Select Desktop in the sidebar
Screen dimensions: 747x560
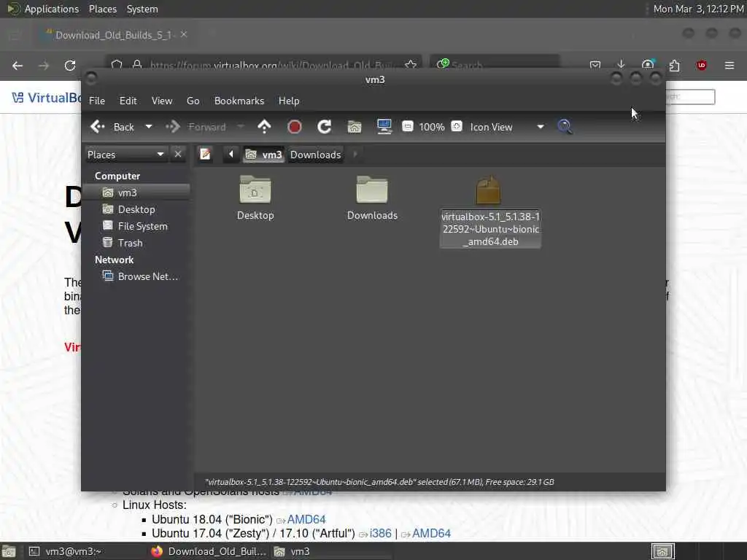136,209
